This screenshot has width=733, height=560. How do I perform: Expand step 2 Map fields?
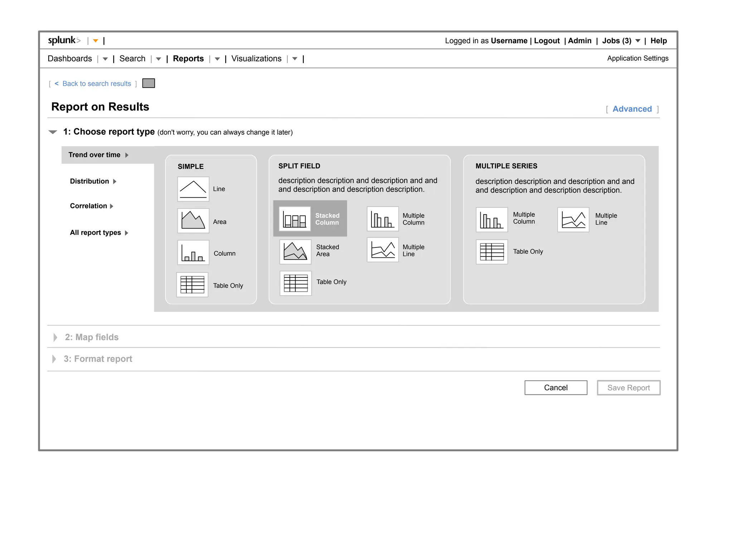tap(55, 337)
